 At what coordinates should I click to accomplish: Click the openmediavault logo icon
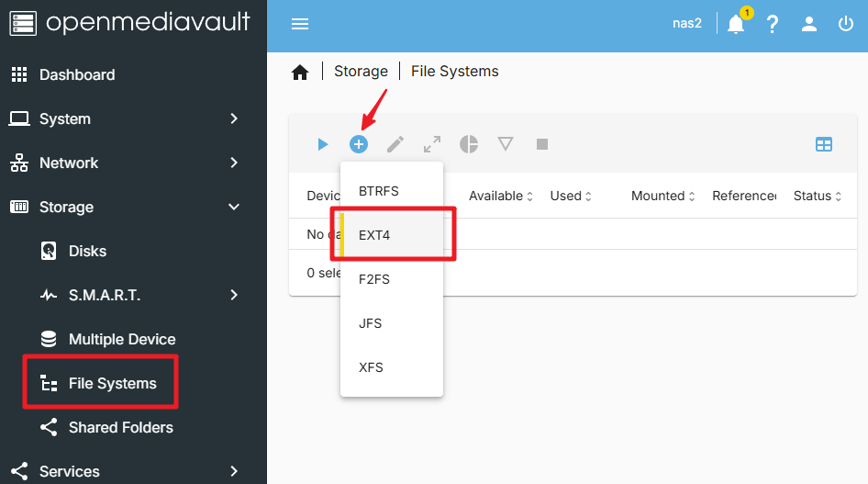pyautogui.click(x=23, y=24)
